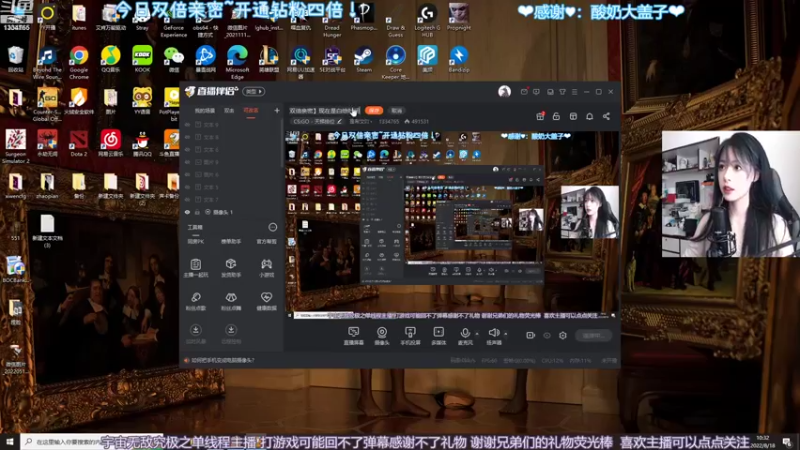Open the 小游戏 gamepad tool
This screenshot has height=450, width=800.
266,268
